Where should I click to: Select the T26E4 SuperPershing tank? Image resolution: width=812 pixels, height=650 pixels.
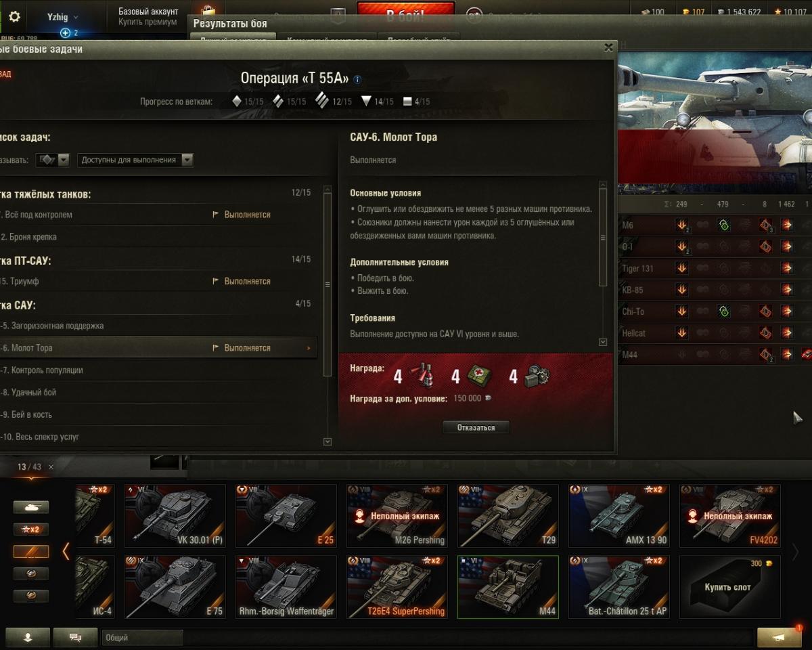[x=397, y=587]
